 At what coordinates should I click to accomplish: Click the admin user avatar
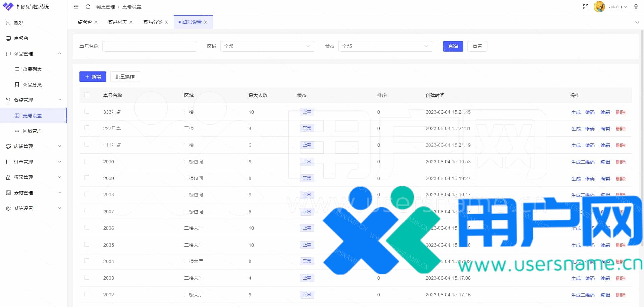[599, 7]
